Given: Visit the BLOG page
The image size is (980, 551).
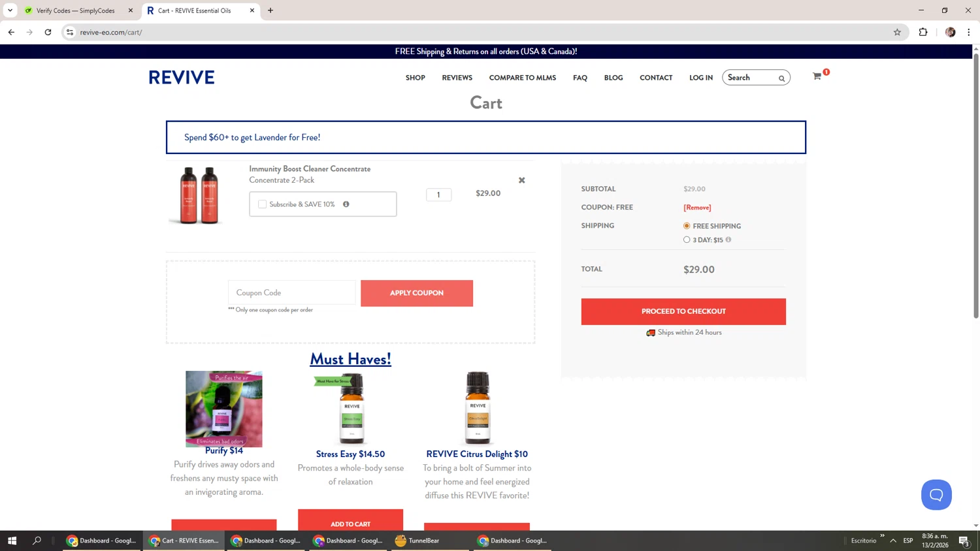Looking at the screenshot, I should [613, 78].
